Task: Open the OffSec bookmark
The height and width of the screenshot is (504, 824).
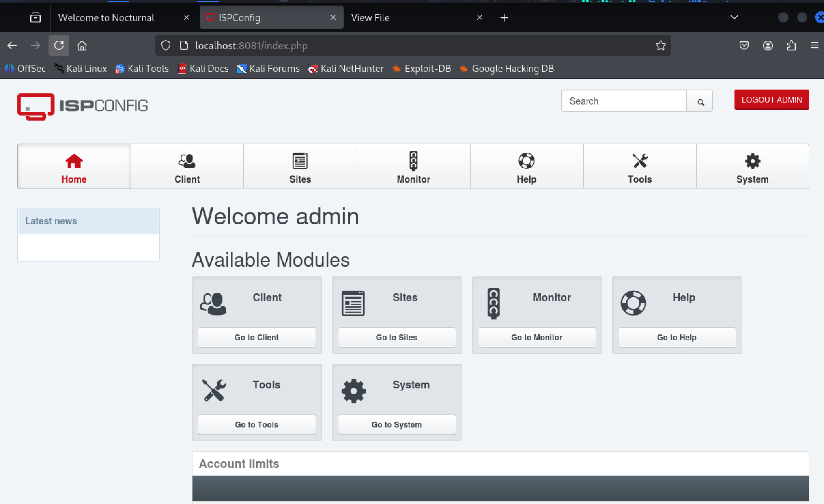Action: [25, 68]
